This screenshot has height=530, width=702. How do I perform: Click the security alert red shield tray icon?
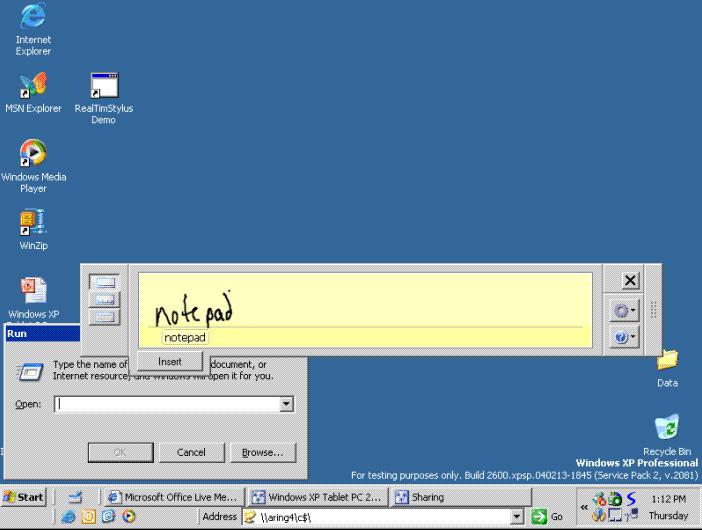click(599, 499)
